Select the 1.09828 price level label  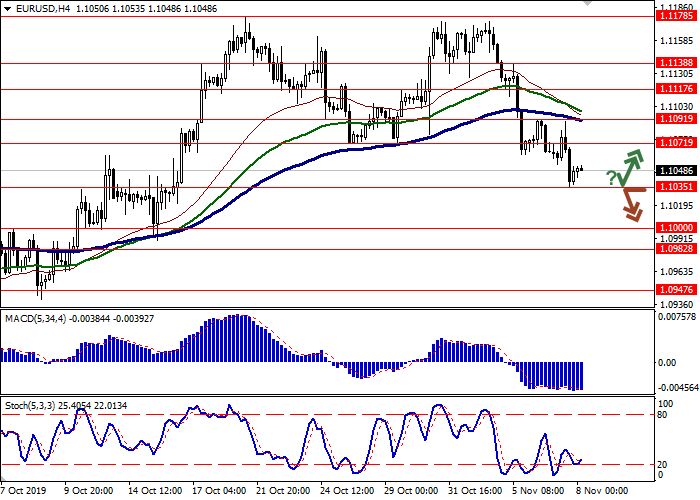675,249
